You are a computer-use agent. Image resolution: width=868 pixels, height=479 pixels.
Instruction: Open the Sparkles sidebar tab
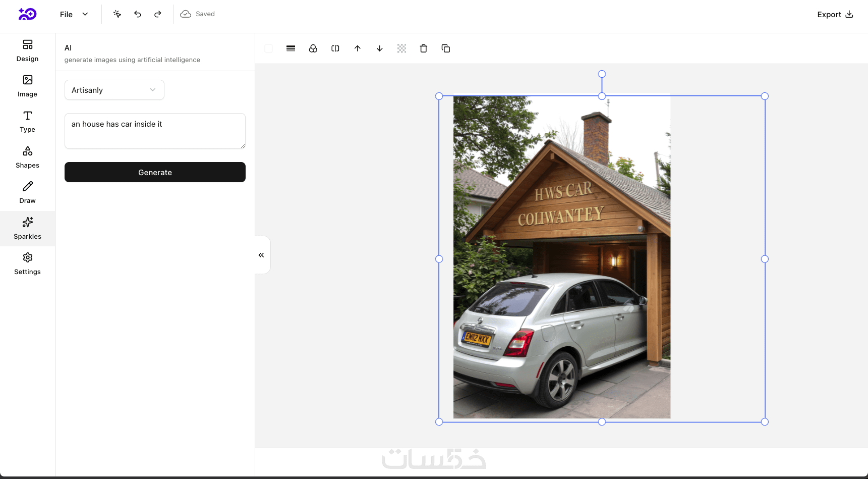27,229
